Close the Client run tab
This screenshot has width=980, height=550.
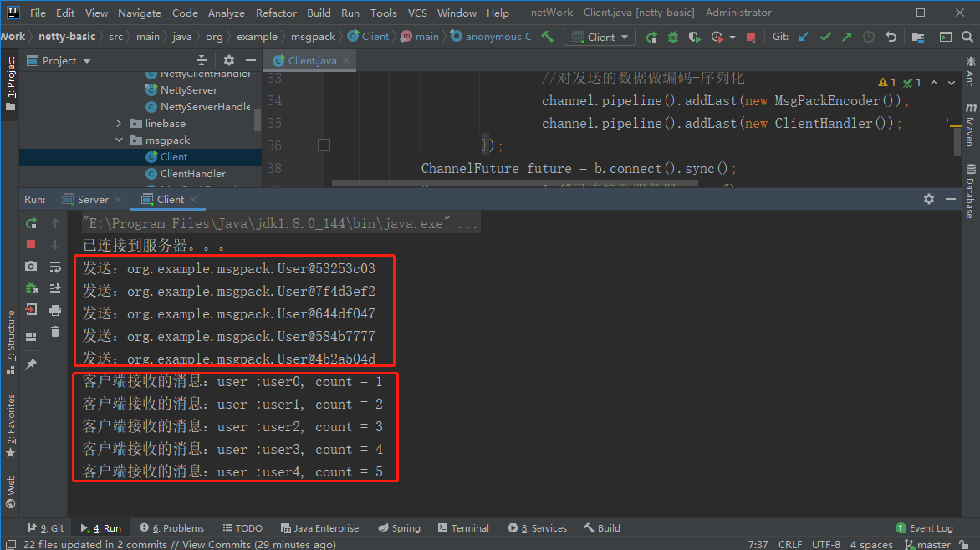(193, 200)
